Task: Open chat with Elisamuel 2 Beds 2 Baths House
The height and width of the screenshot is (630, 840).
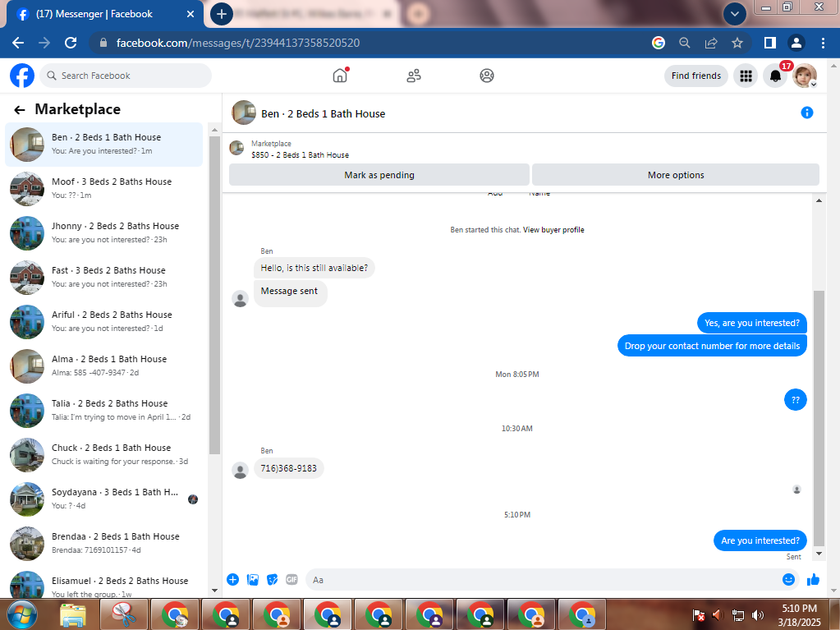Action: (x=104, y=584)
